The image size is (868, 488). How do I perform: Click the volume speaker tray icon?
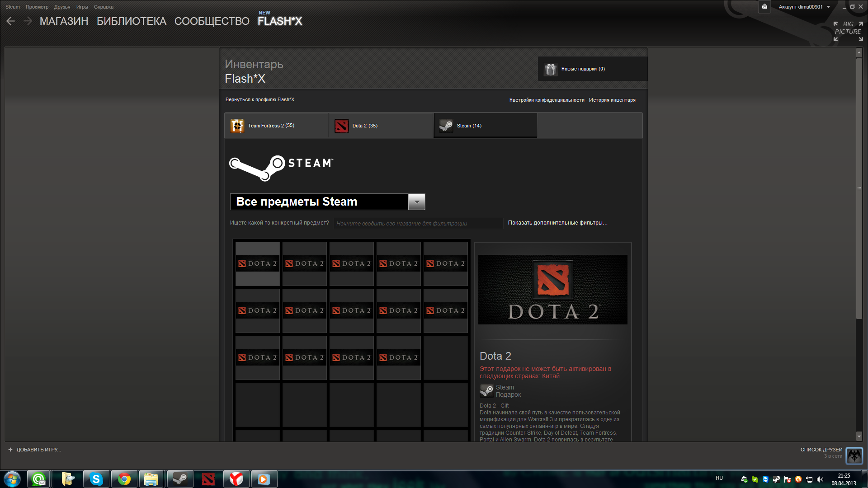(x=820, y=479)
